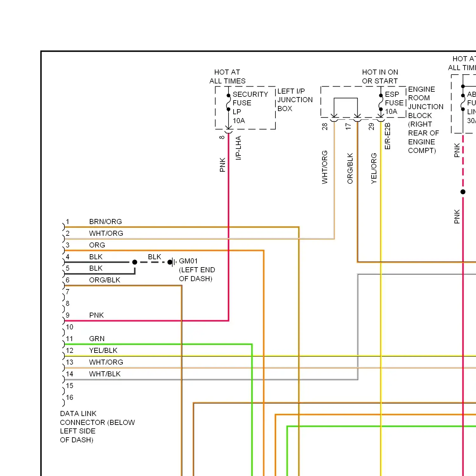
Task: Select the ORG/BLK label at pin 6
Action: pyautogui.click(x=105, y=280)
